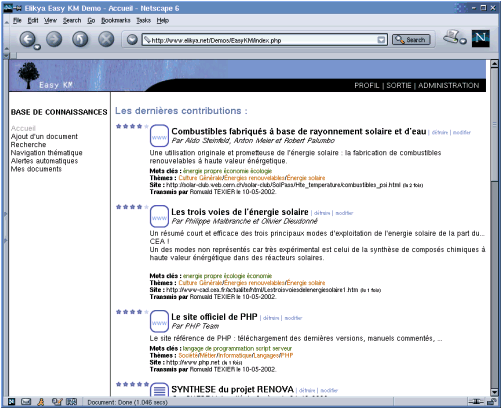Open Mes documents link
Image resolution: width=502 pixels, height=409 pixels.
pos(36,169)
